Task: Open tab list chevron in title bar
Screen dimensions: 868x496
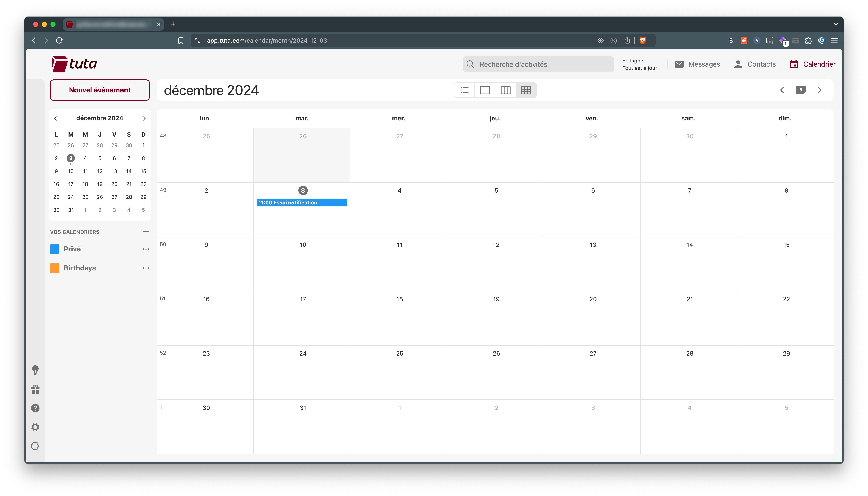Action: 836,24
